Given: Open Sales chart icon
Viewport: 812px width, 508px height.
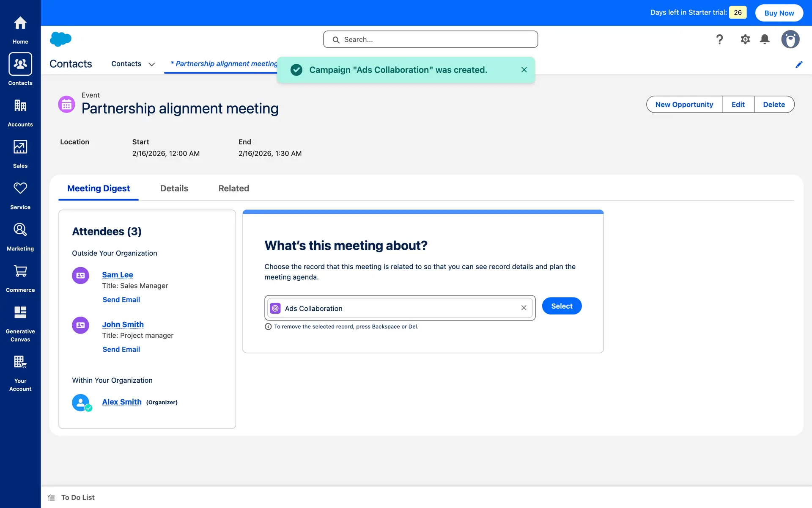Looking at the screenshot, I should point(20,147).
